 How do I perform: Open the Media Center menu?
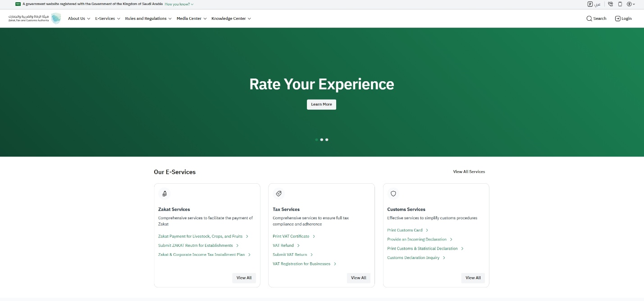[192, 19]
